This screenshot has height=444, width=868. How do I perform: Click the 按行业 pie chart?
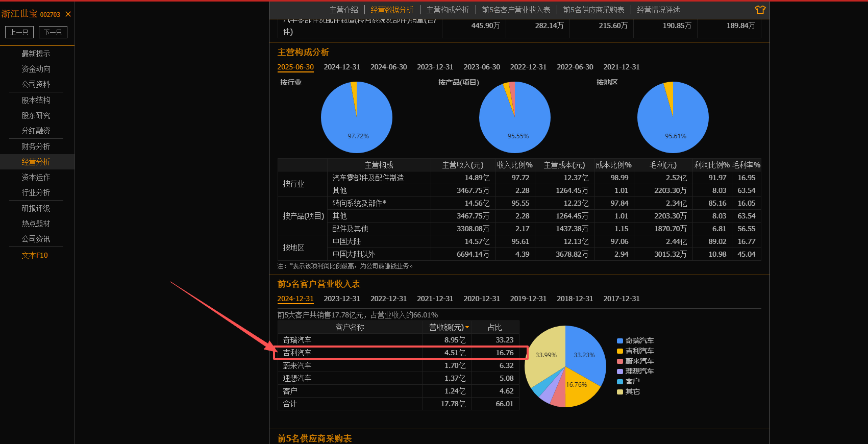coord(357,117)
